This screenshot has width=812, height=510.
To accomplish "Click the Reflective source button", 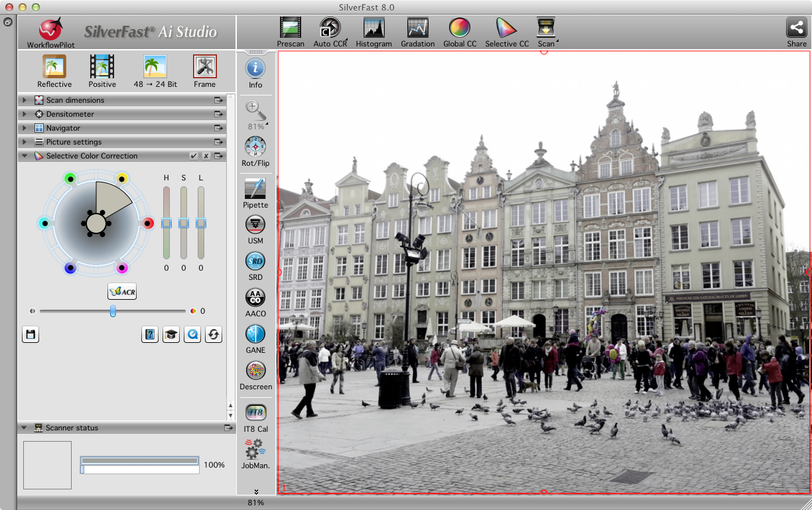I will 54,67.
